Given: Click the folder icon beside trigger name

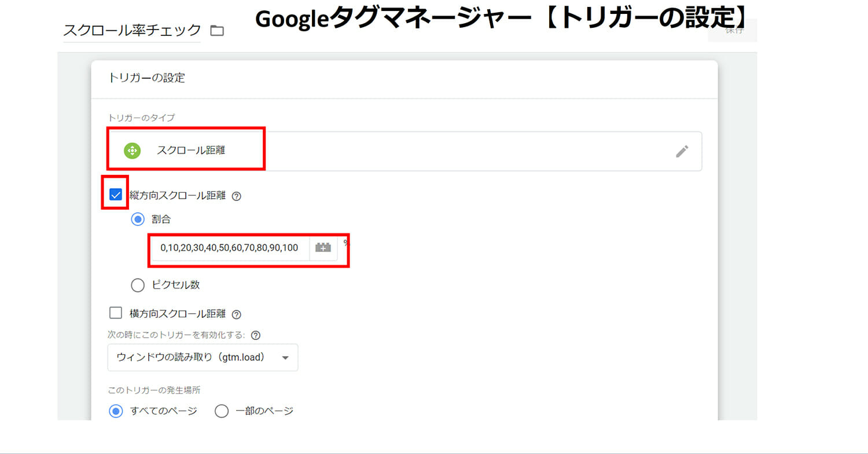Looking at the screenshot, I should [x=217, y=31].
